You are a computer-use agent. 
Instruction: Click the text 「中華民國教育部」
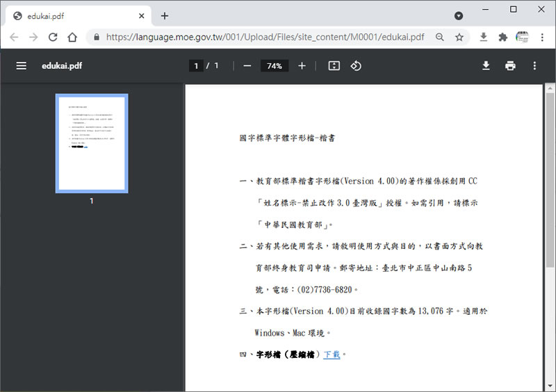(x=293, y=225)
